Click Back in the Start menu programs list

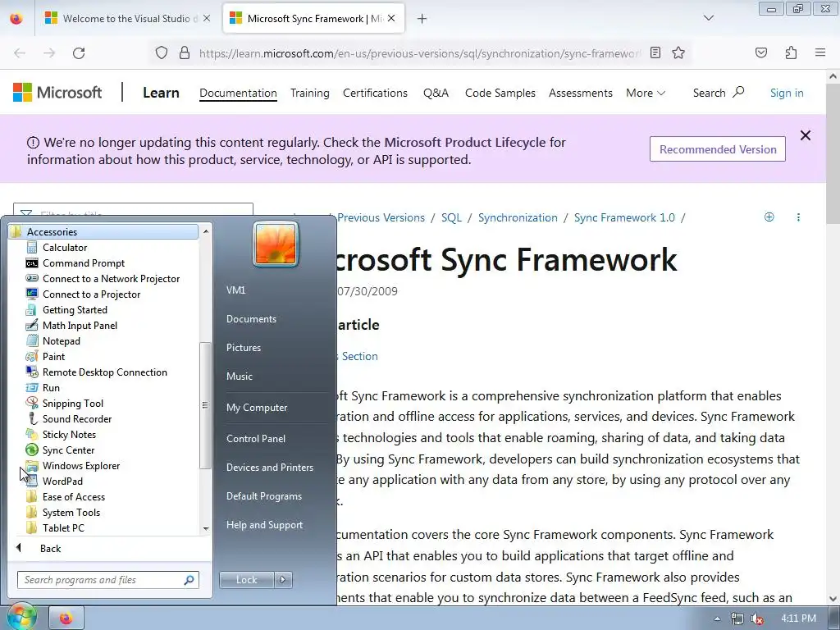[x=50, y=548]
